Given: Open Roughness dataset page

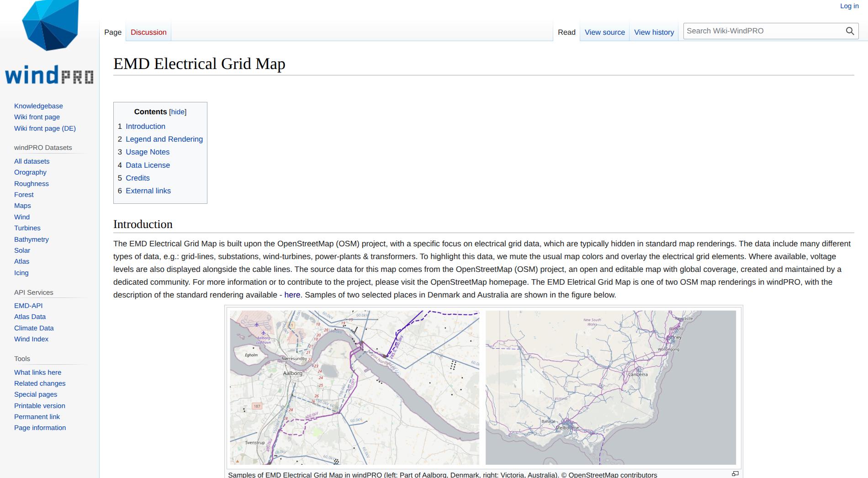Looking at the screenshot, I should [32, 184].
